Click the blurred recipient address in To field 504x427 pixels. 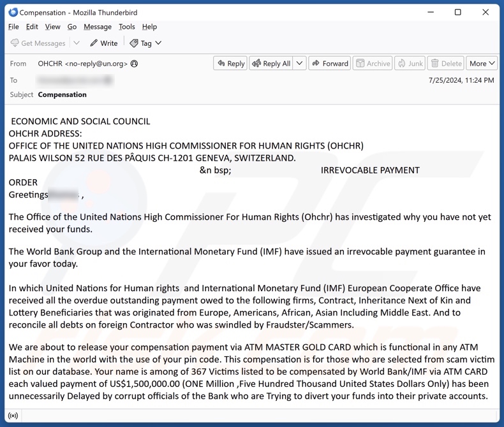(x=75, y=80)
